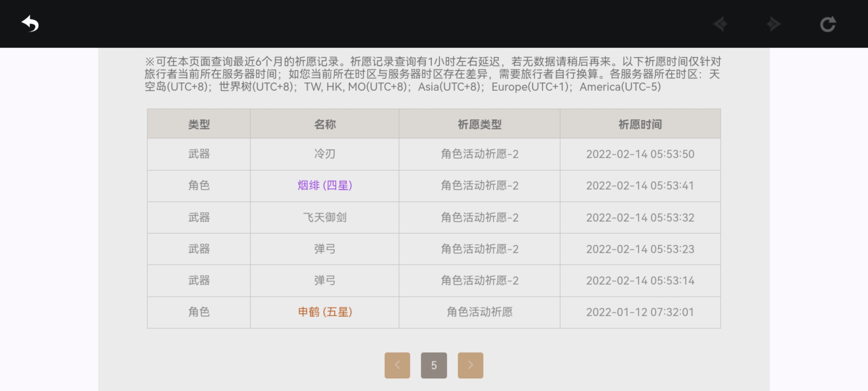Viewport: 868px width, 391px height.
Task: Click 武器 type in the 飞天御剑 row
Action: [x=199, y=217]
